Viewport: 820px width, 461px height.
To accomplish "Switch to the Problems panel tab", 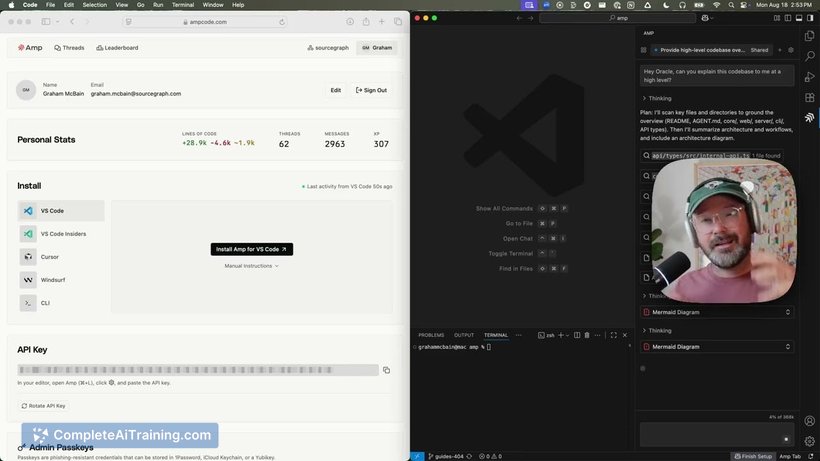I will [x=431, y=335].
